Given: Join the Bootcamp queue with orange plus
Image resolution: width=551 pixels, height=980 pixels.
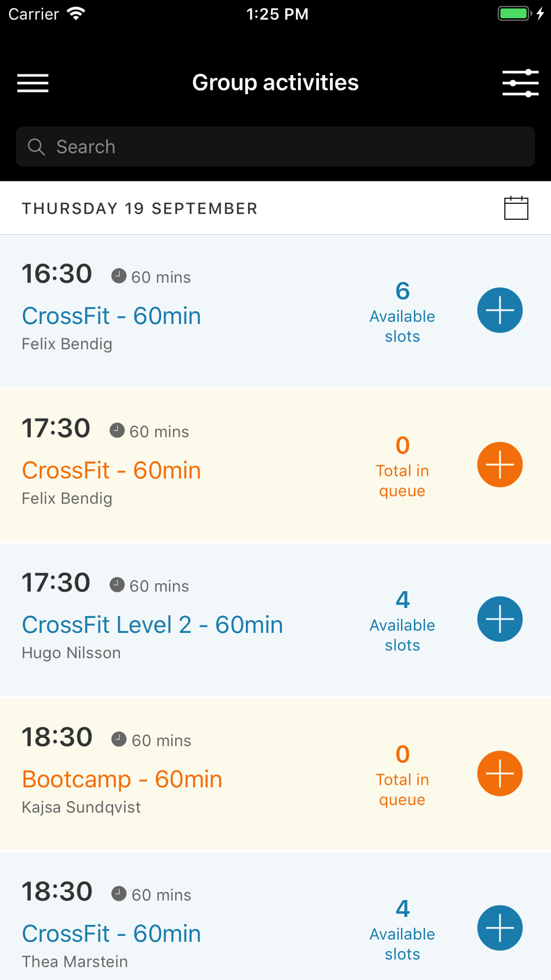Looking at the screenshot, I should [500, 773].
